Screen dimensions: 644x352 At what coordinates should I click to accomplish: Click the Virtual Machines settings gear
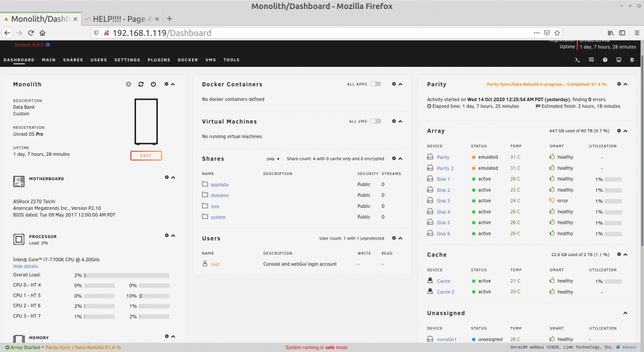(x=393, y=121)
